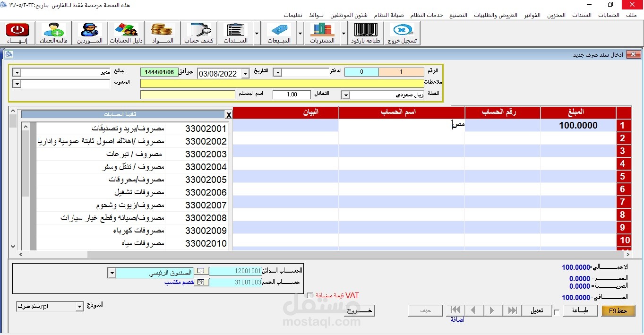Screen dimensions: 644x335
Task: Select account 33002001 مصروف/بريد وتصديقات
Action: click(132, 129)
